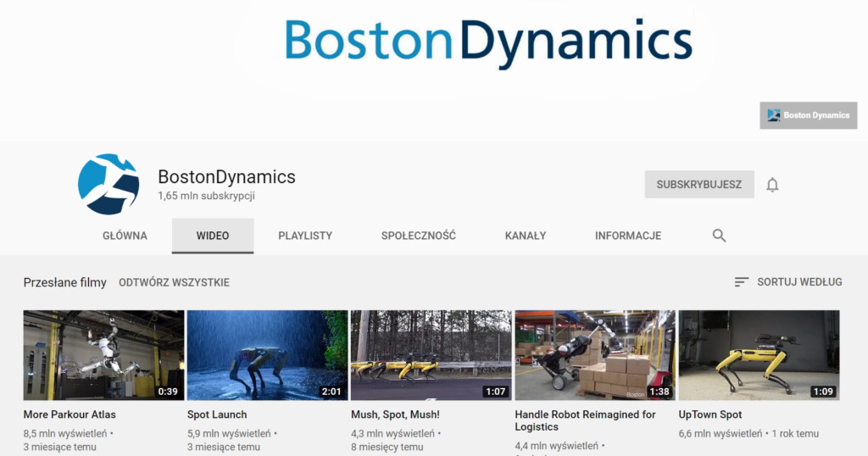Click the BostonDynamics channel name text
This screenshot has width=868, height=456.
226,176
